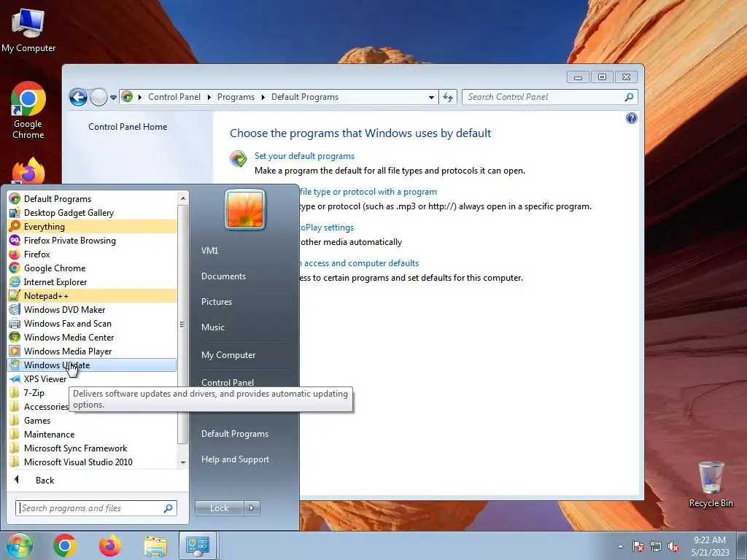Click the Action Center flag tray icon

coord(638,546)
